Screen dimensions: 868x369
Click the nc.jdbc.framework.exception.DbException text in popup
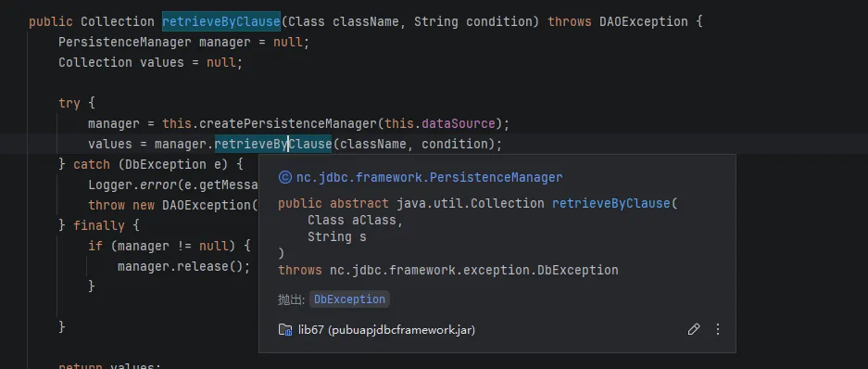click(x=474, y=271)
